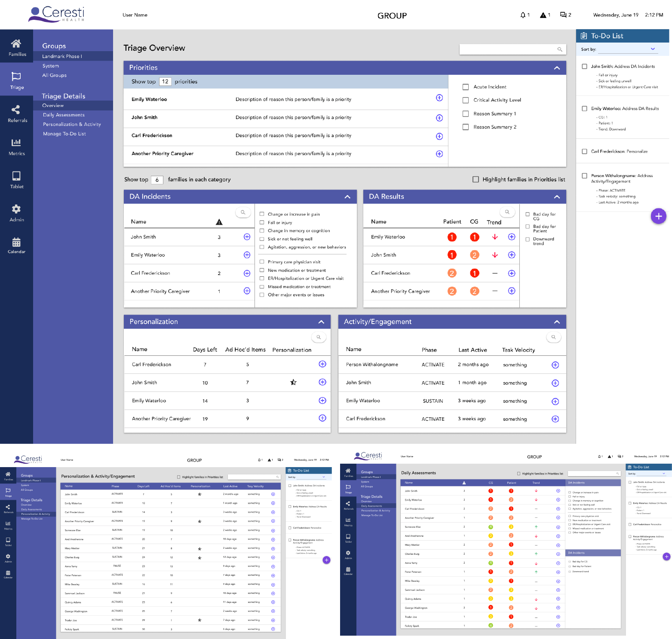This screenshot has width=672, height=639.
Task: Select All Groups in sidebar menu
Action: click(x=54, y=75)
